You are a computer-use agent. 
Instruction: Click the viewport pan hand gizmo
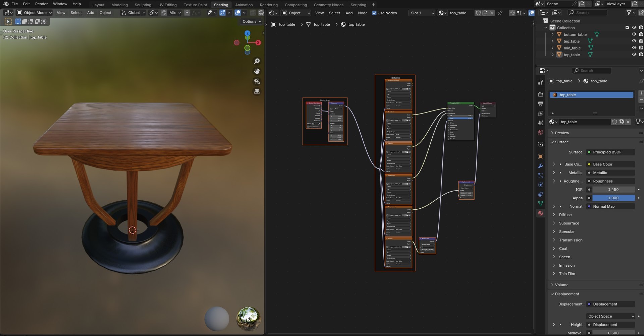coord(257,71)
